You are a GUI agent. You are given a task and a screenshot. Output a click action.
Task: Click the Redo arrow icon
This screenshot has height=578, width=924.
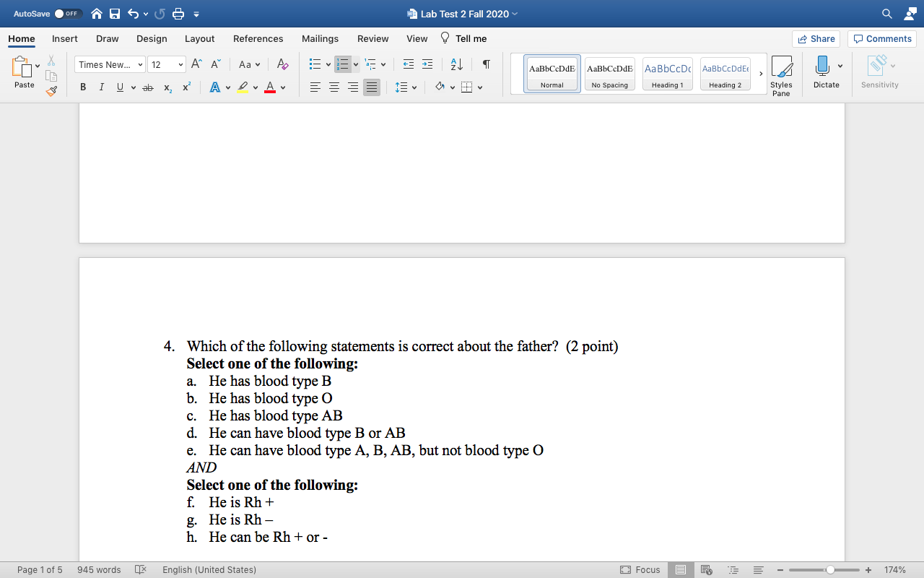click(x=160, y=14)
